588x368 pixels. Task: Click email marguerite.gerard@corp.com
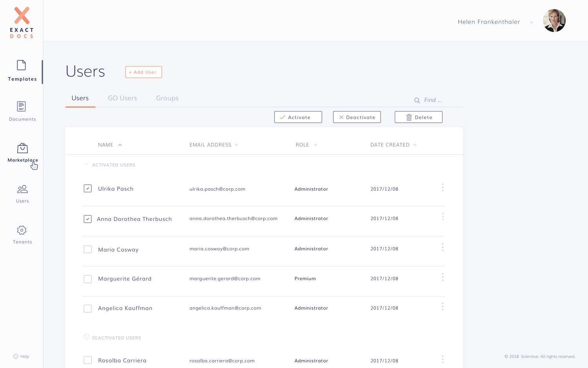pyautogui.click(x=225, y=279)
